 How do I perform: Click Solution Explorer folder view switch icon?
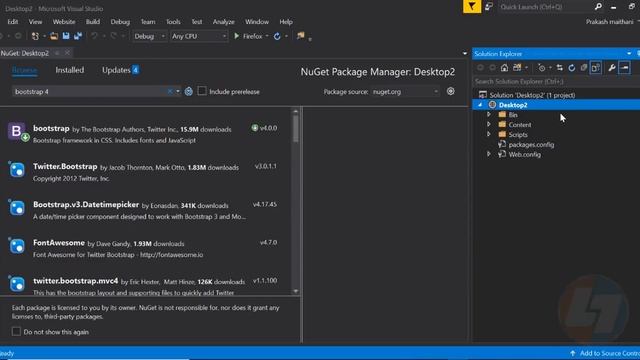click(518, 68)
